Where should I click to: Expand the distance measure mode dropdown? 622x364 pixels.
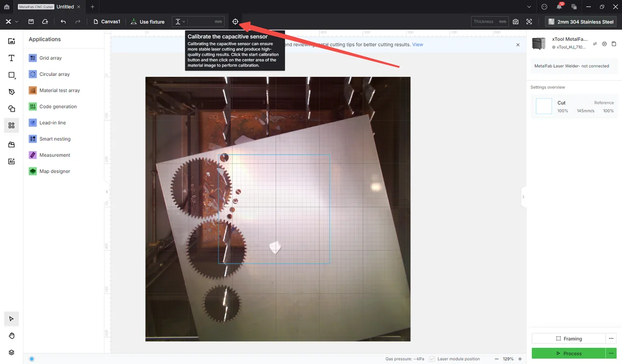180,21
